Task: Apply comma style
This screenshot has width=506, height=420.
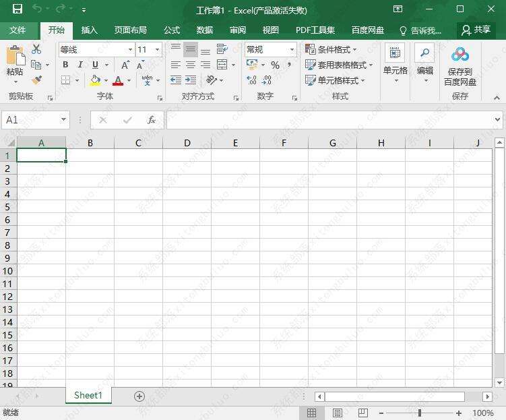Action: [x=290, y=65]
